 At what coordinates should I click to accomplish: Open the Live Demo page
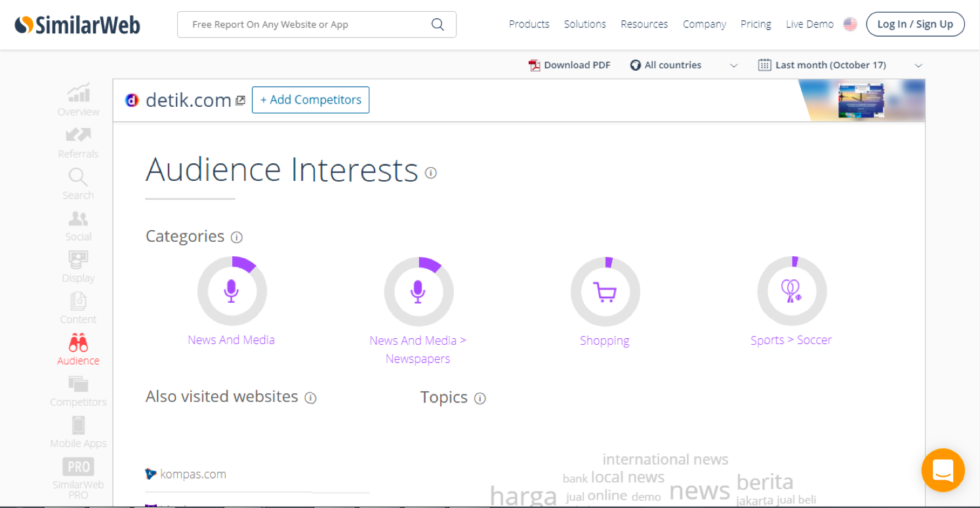coord(809,24)
